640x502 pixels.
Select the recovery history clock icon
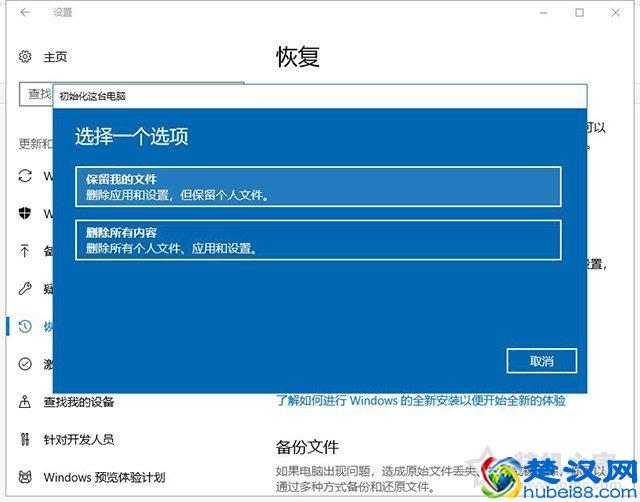click(x=25, y=326)
